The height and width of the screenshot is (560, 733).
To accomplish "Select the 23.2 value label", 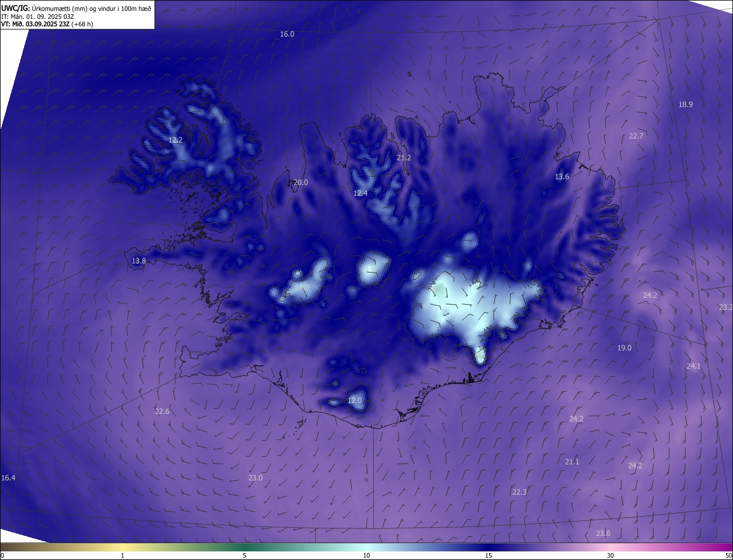I will (726, 307).
